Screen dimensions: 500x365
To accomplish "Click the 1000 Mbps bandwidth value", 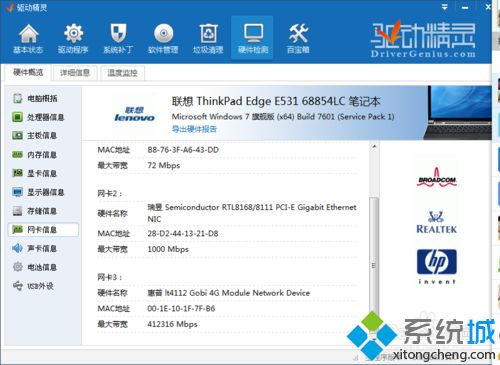I will [168, 249].
